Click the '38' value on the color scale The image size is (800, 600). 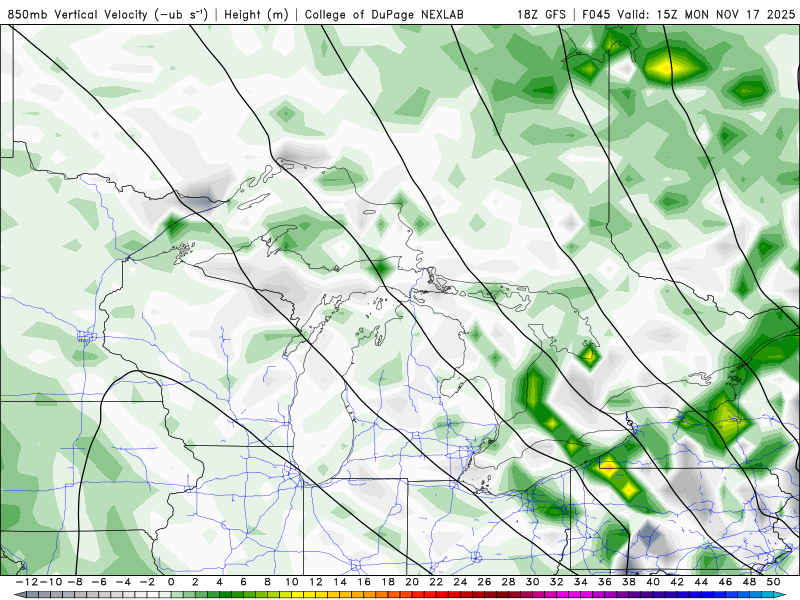coord(629,582)
